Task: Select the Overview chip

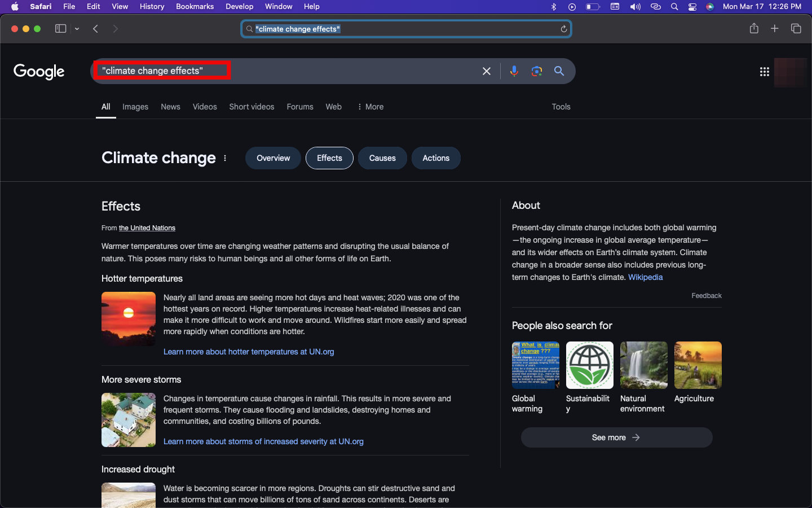Action: [x=273, y=158]
